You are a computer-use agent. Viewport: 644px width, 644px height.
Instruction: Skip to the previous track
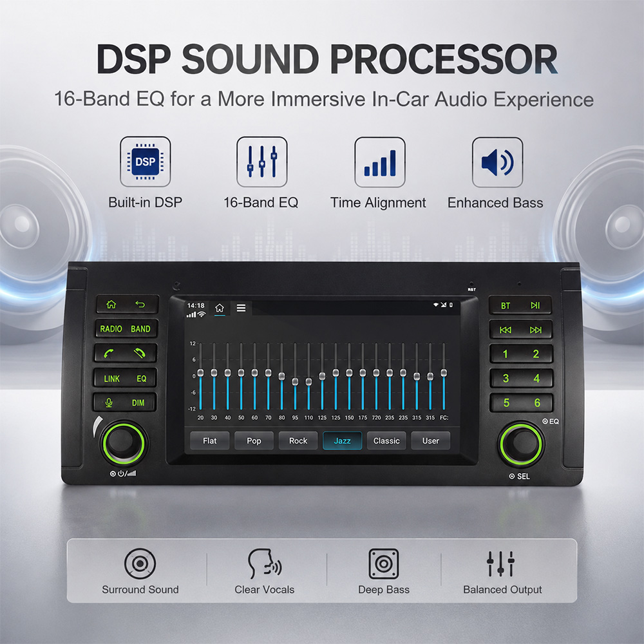click(506, 330)
